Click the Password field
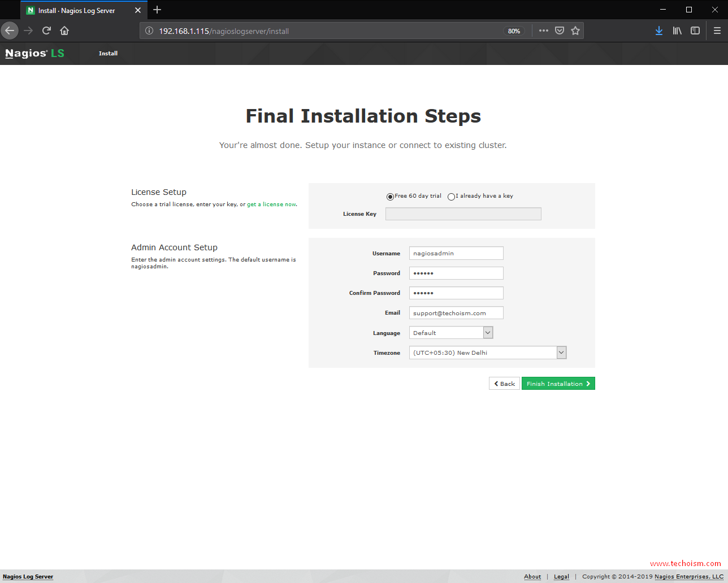This screenshot has width=728, height=583. pyautogui.click(x=456, y=273)
